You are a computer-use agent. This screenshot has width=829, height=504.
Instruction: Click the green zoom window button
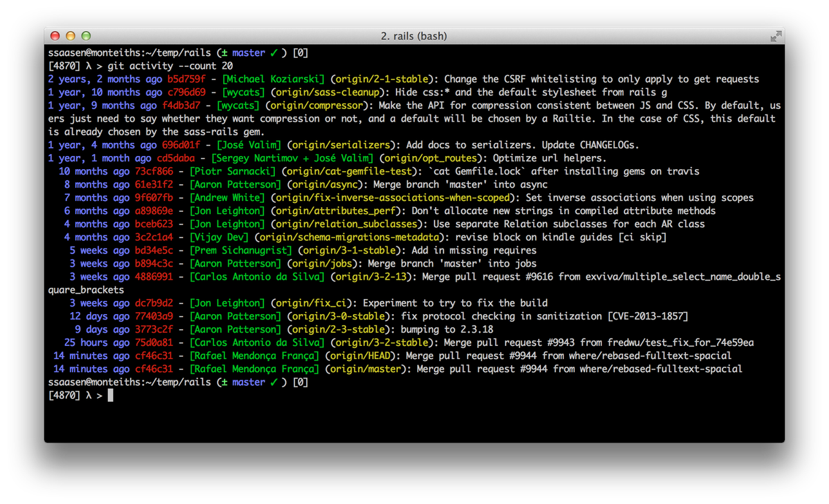pyautogui.click(x=86, y=36)
